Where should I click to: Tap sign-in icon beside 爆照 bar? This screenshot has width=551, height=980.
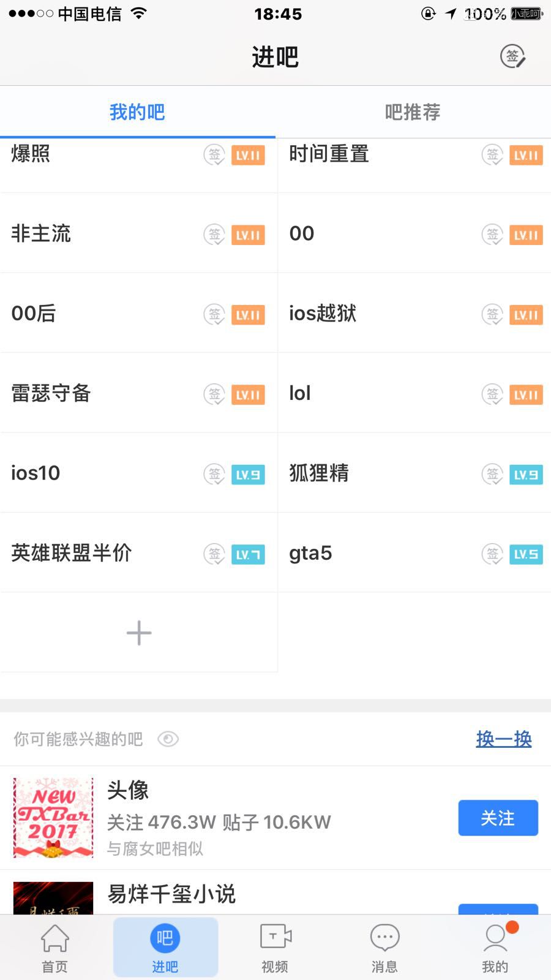click(214, 155)
